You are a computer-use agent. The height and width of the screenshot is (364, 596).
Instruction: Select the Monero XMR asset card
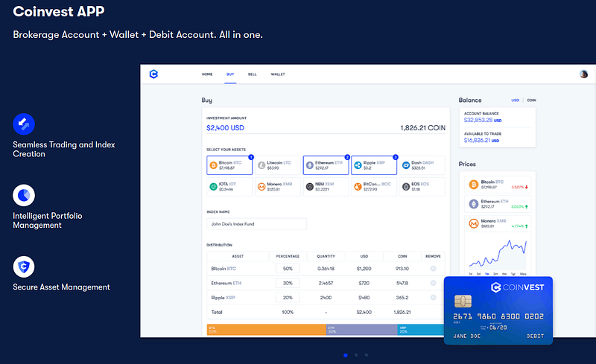pyautogui.click(x=277, y=187)
